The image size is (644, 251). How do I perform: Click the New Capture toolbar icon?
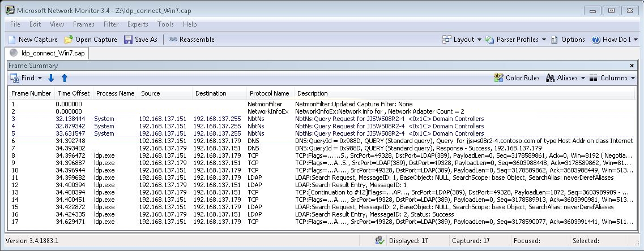click(x=12, y=40)
